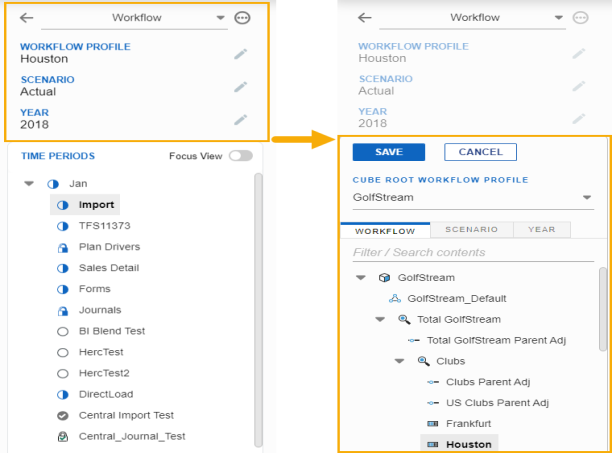This screenshot has height=453, width=612.
Task: Open Cube Root Workflow Profile dropdown
Action: (586, 198)
